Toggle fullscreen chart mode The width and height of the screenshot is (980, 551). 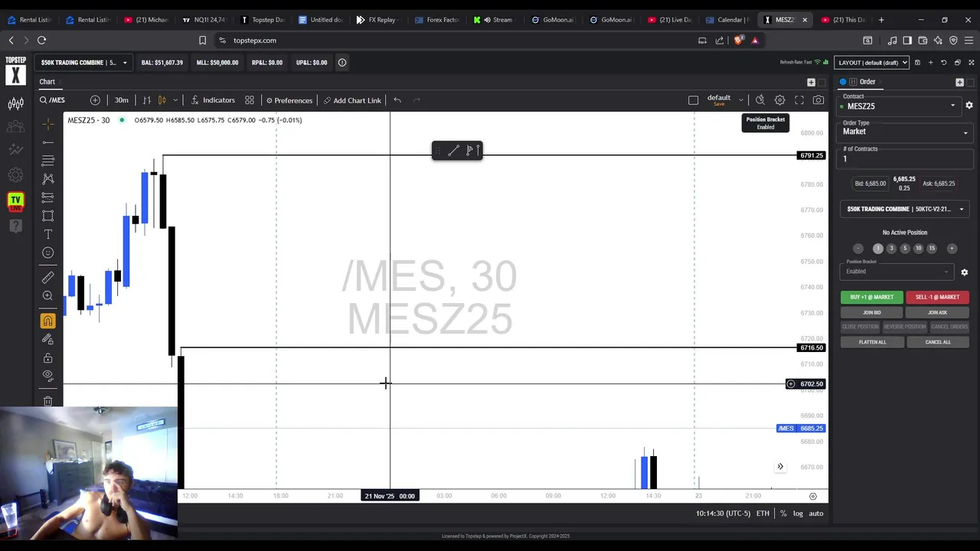[x=799, y=100]
